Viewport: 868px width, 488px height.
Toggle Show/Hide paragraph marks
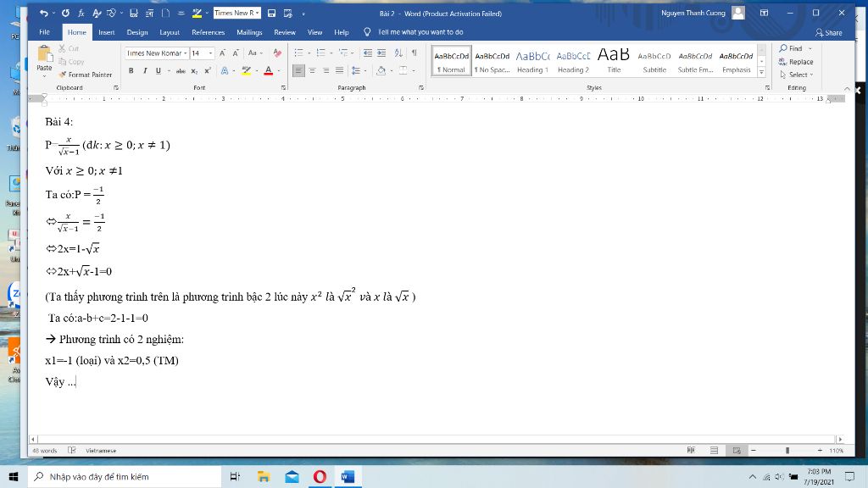[x=414, y=53]
